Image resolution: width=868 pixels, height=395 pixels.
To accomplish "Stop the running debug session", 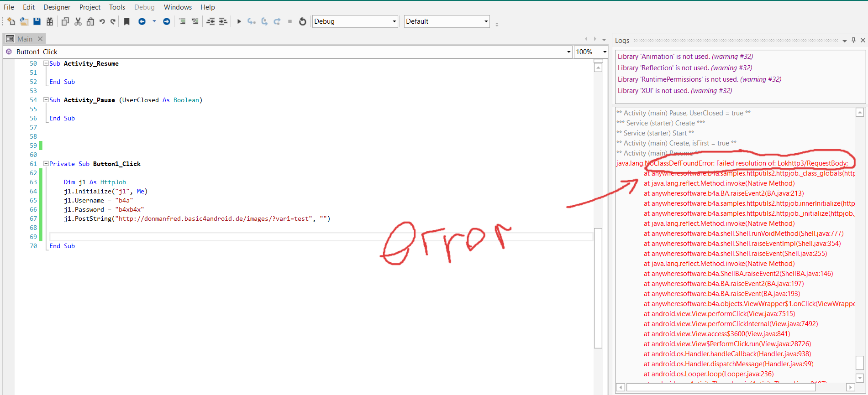I will pyautogui.click(x=290, y=21).
